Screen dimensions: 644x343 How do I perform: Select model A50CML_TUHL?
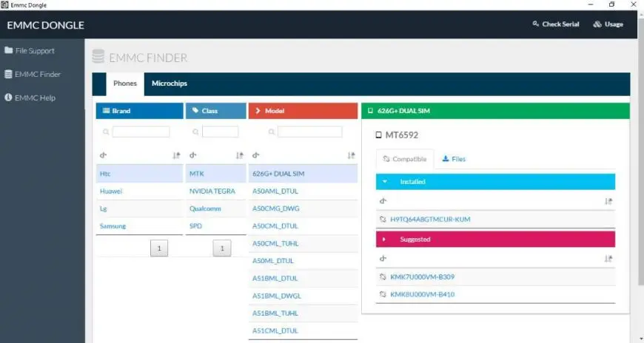pos(303,243)
